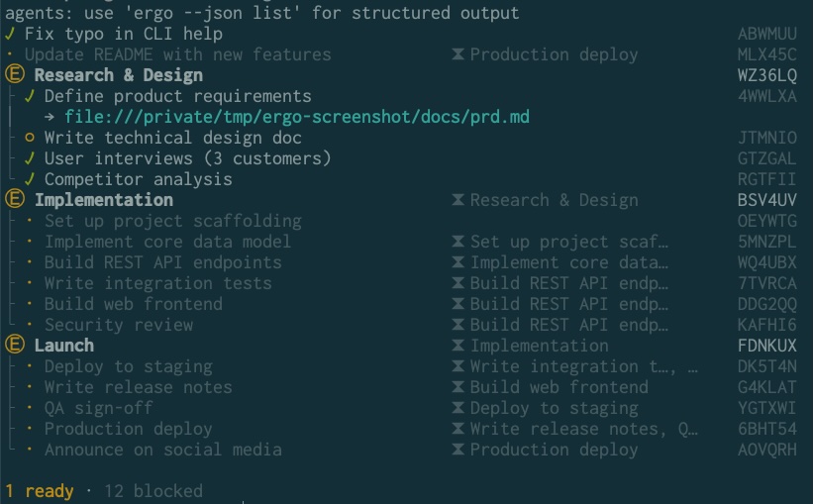813x504 pixels.
Task: Click the epic E icon beside Launch
Action: 15,345
